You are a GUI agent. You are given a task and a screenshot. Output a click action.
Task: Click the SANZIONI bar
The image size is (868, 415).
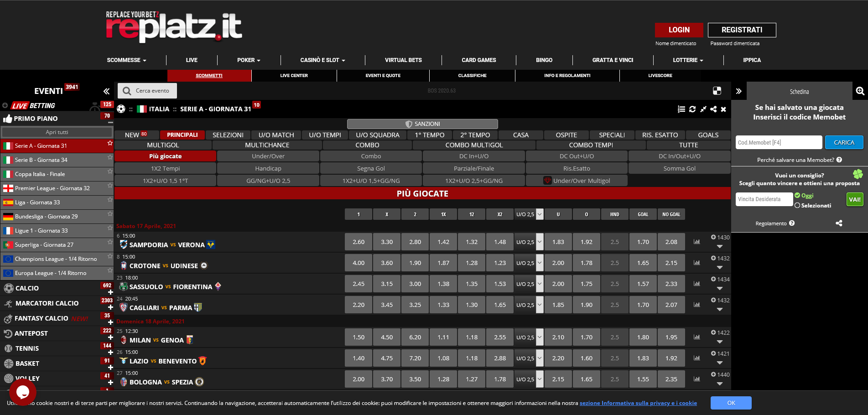[422, 124]
